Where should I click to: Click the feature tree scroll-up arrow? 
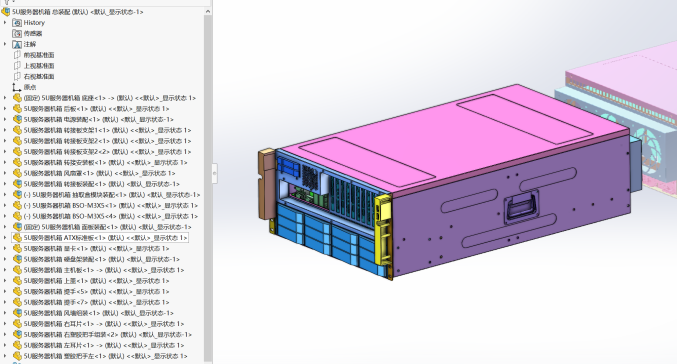(208, 12)
